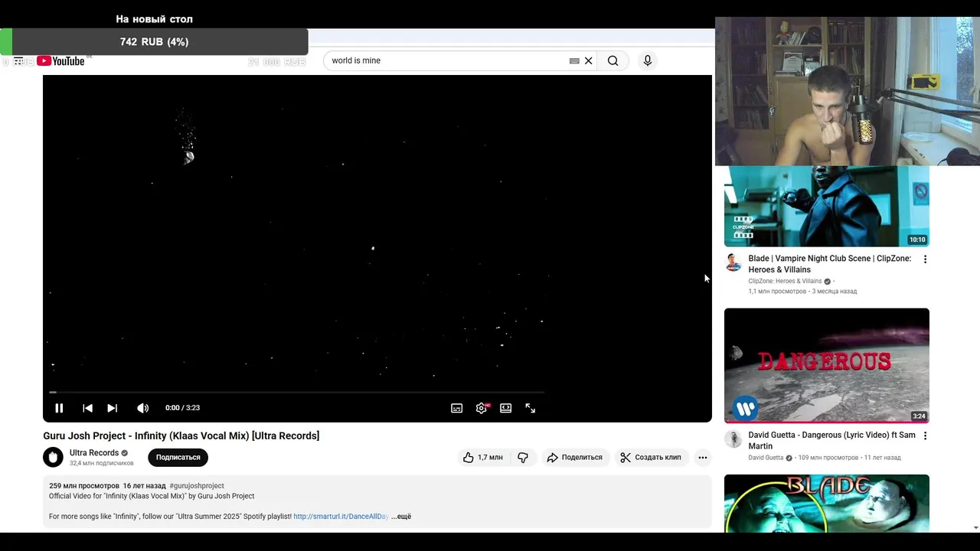Open the #gurujoshproject hashtag
This screenshot has height=551, width=980.
pos(197,485)
